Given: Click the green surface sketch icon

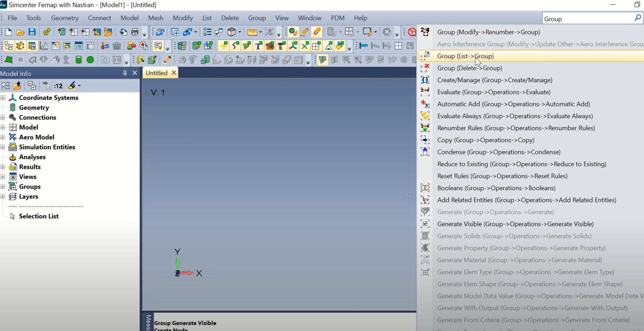Looking at the screenshot, I should 8,60.
